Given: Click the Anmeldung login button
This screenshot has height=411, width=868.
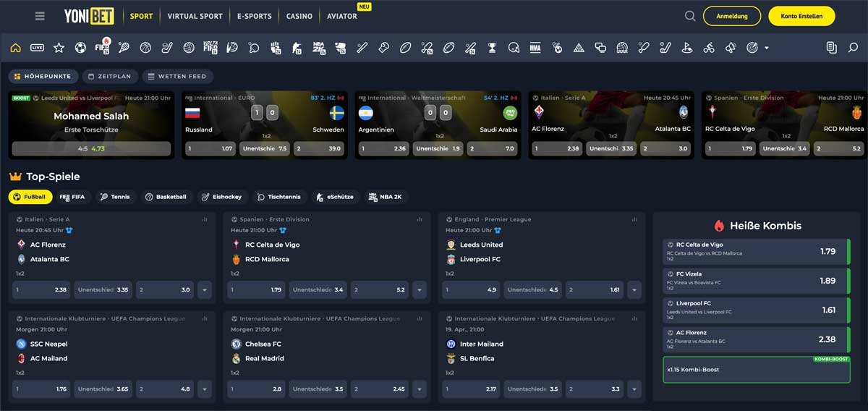Looking at the screenshot, I should point(732,16).
